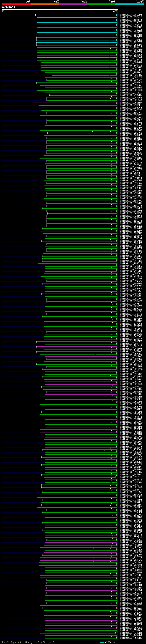
Task: Open hit UniRef100_C5X689
Action: (131, 58)
